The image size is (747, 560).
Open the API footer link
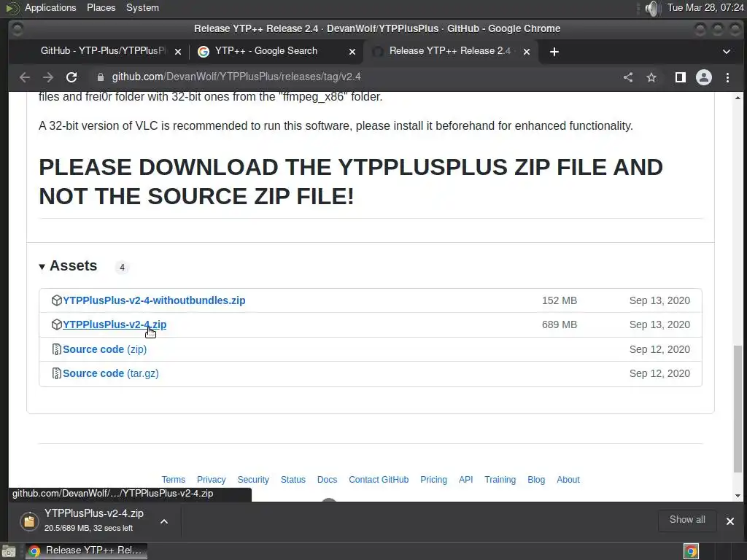pyautogui.click(x=466, y=480)
